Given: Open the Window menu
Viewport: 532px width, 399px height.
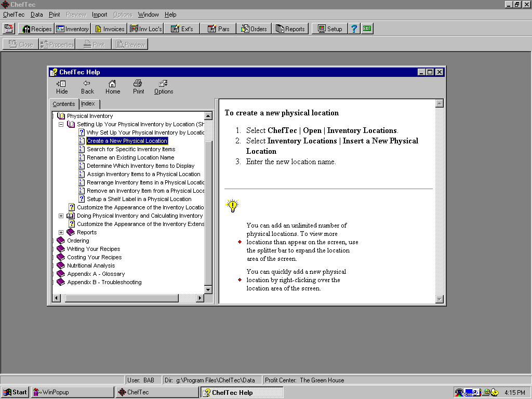Looking at the screenshot, I should pyautogui.click(x=148, y=15).
